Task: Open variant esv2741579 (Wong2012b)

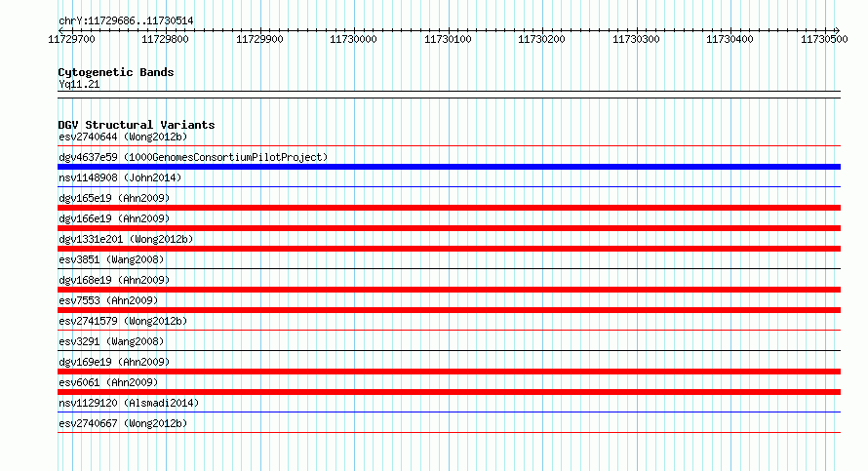Action: (123, 321)
